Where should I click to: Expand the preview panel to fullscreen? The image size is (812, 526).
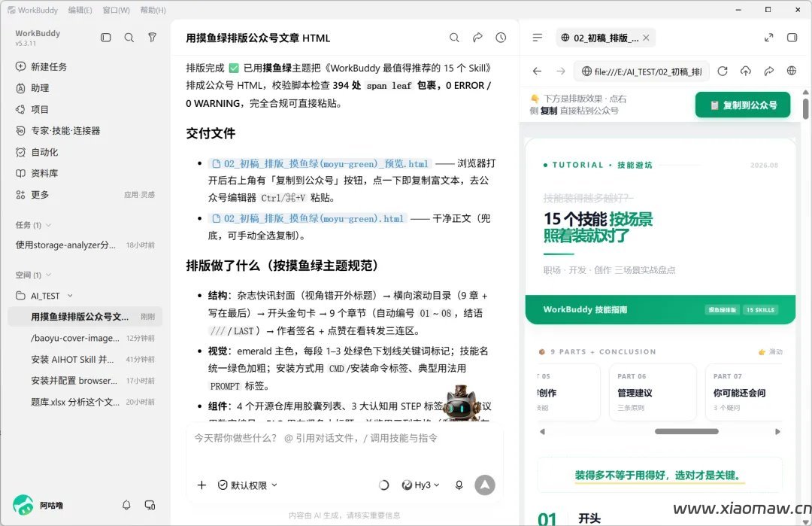click(x=769, y=38)
